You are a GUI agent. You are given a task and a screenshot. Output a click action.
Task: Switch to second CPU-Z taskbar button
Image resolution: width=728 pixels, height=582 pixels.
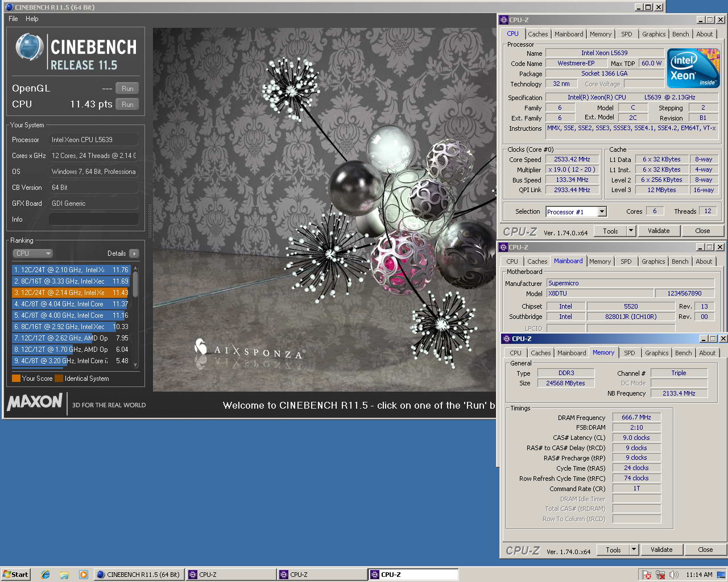pyautogui.click(x=322, y=575)
